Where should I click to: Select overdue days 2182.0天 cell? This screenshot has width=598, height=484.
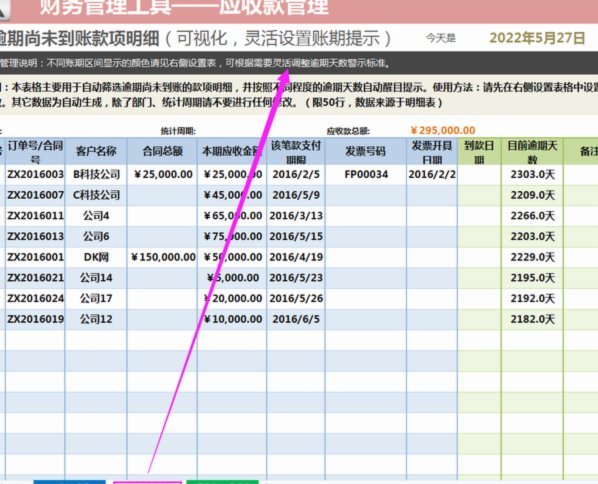(532, 319)
